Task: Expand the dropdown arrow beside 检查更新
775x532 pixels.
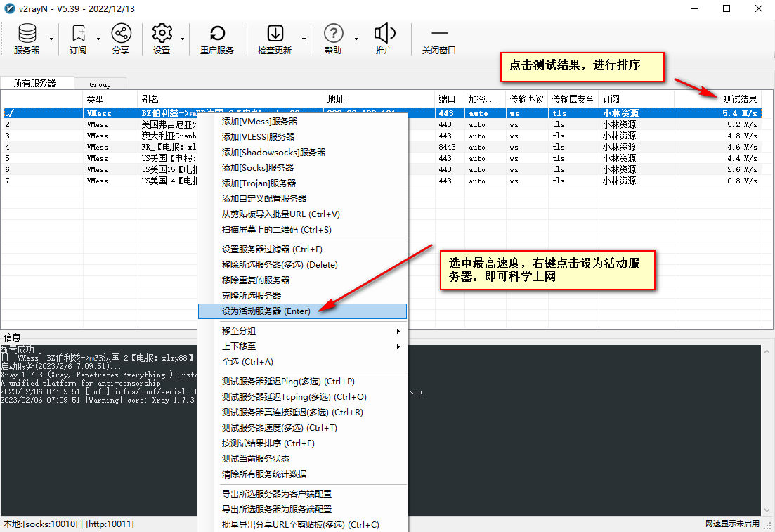Action: [x=304, y=39]
